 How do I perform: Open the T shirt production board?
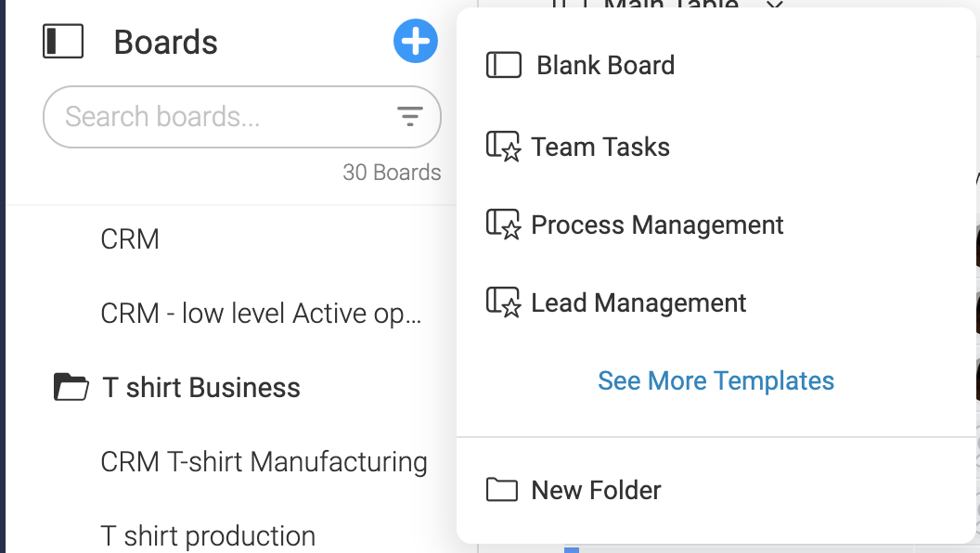coord(208,536)
